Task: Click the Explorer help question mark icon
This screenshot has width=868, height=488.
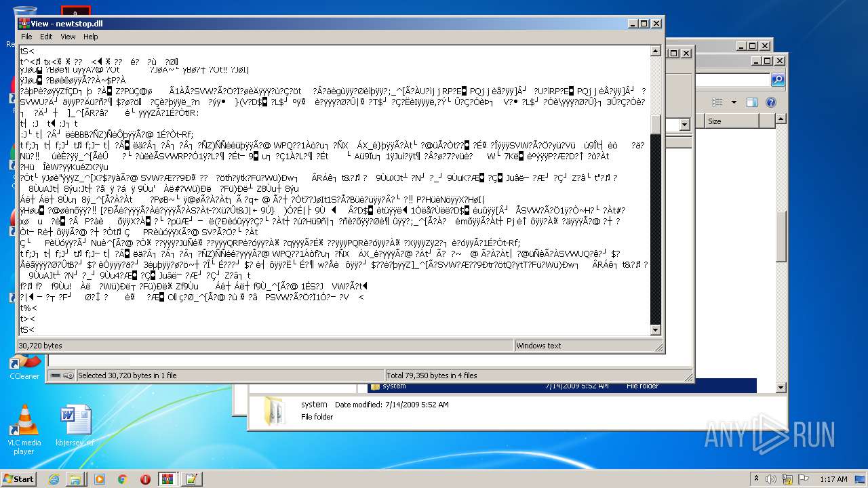Action: click(x=770, y=102)
